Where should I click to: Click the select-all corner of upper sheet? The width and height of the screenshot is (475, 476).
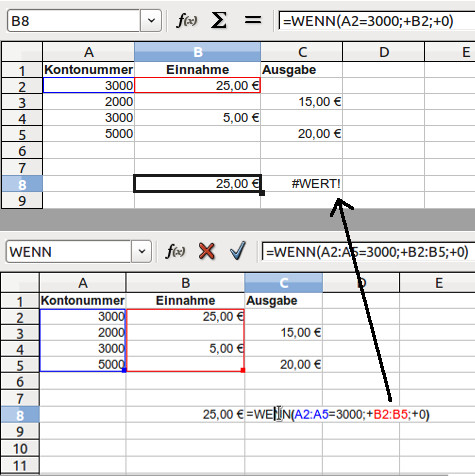click(x=22, y=52)
